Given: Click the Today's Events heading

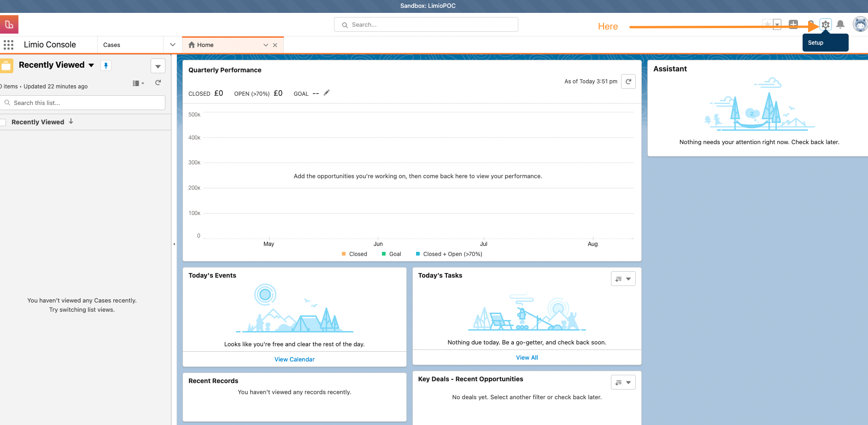Looking at the screenshot, I should pos(212,275).
